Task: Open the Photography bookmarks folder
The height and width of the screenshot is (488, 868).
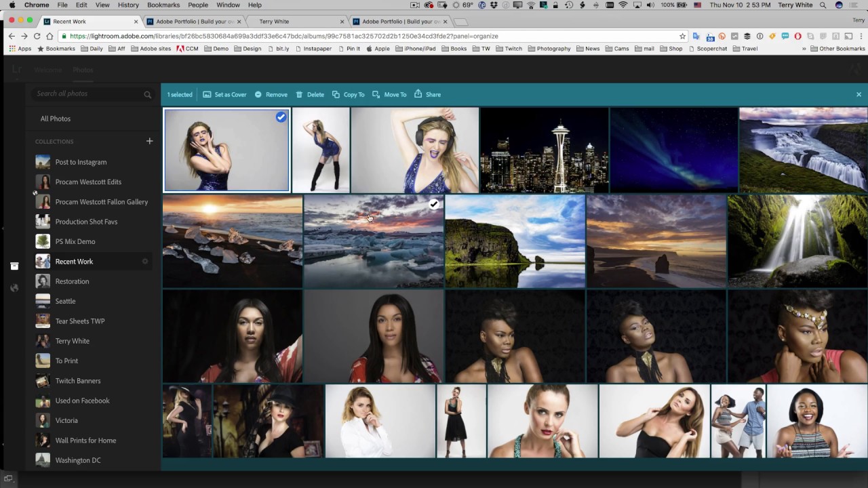Action: pos(549,49)
